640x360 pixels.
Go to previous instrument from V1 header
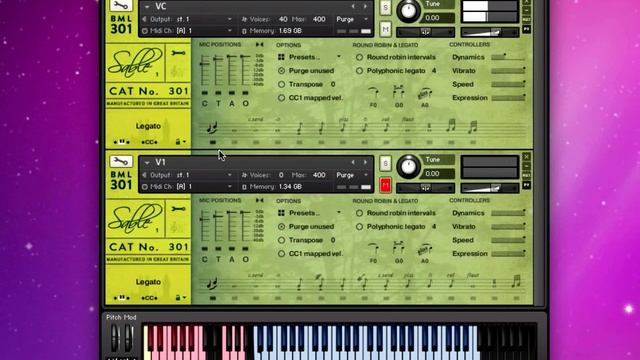pyautogui.click(x=353, y=162)
